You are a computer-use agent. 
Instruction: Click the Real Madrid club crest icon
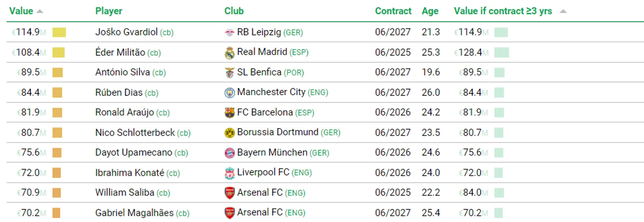click(x=229, y=53)
